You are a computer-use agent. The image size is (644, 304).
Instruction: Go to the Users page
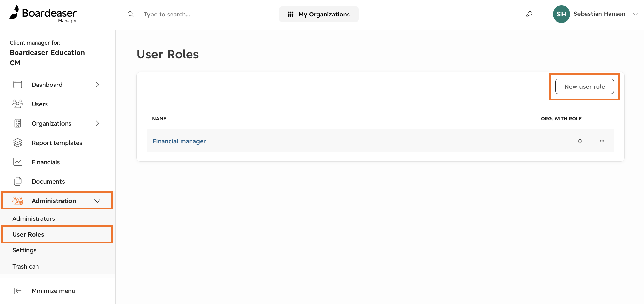click(x=40, y=104)
